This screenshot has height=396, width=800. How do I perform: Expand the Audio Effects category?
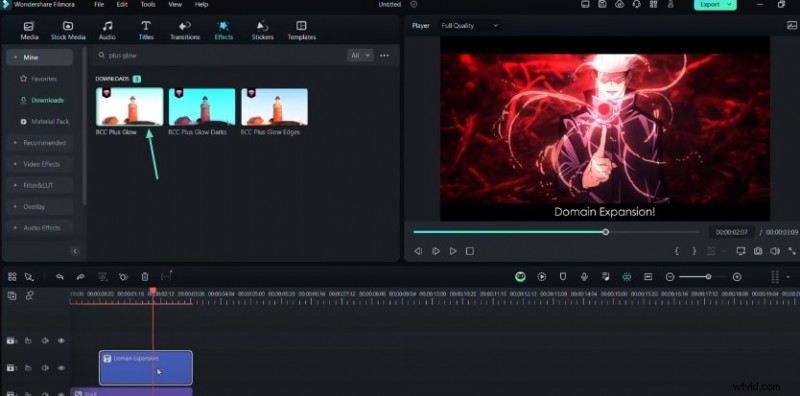click(x=39, y=228)
